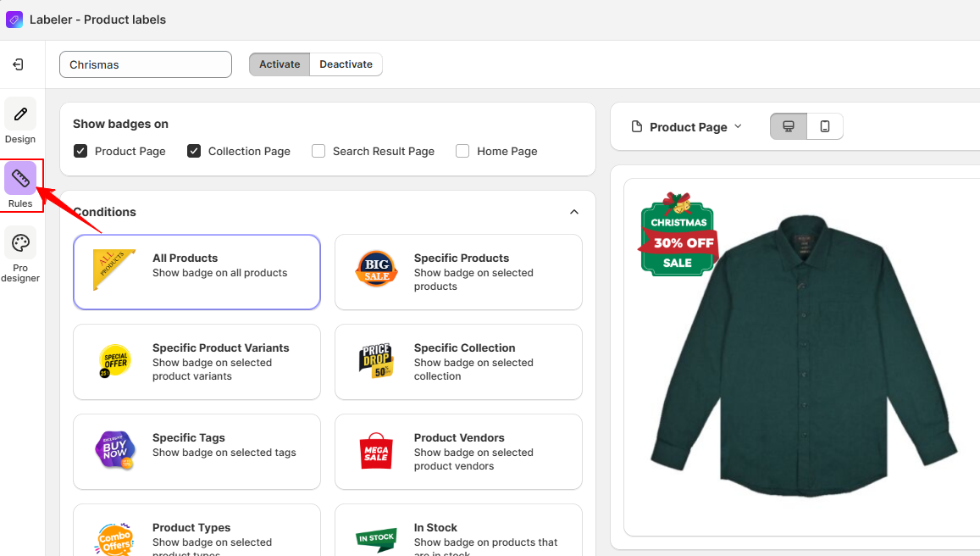The height and width of the screenshot is (556, 980).
Task: Click the Christmas 30% off badge
Action: [678, 234]
